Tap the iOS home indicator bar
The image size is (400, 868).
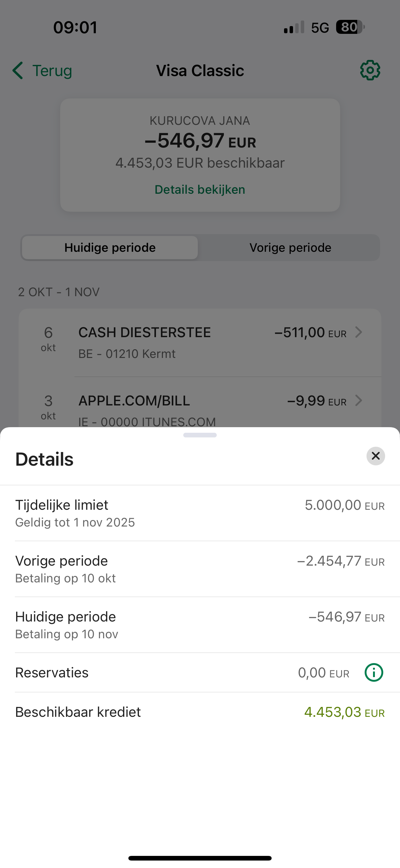pyautogui.click(x=200, y=858)
